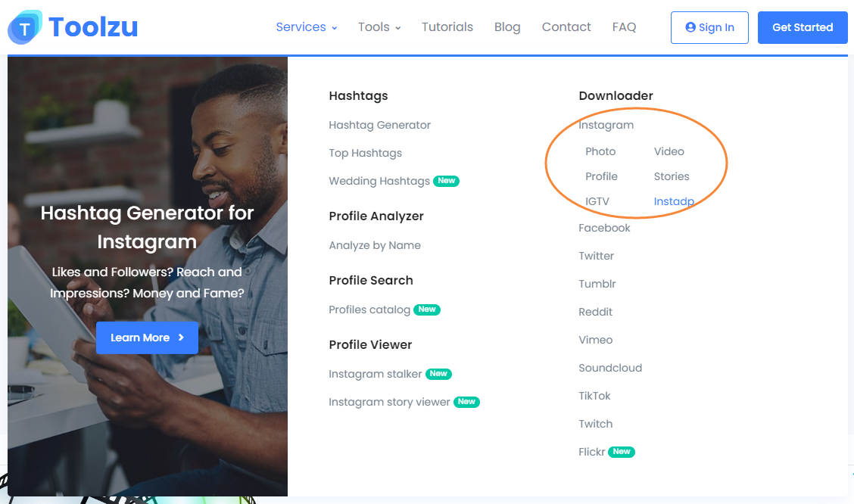The height and width of the screenshot is (504, 854).
Task: Click the Profile Analyzer section heading
Action: (376, 216)
